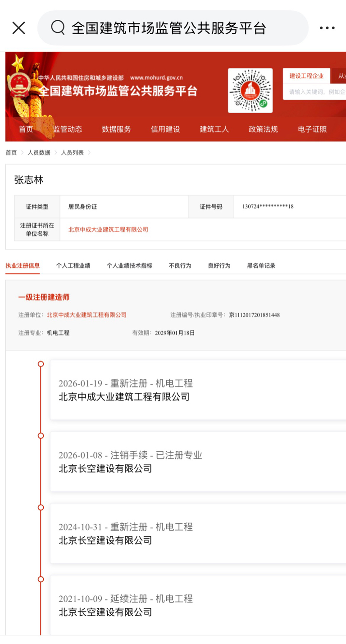Switch to the 良好行为 tab
Screen dimensions: 346x644
(219, 266)
